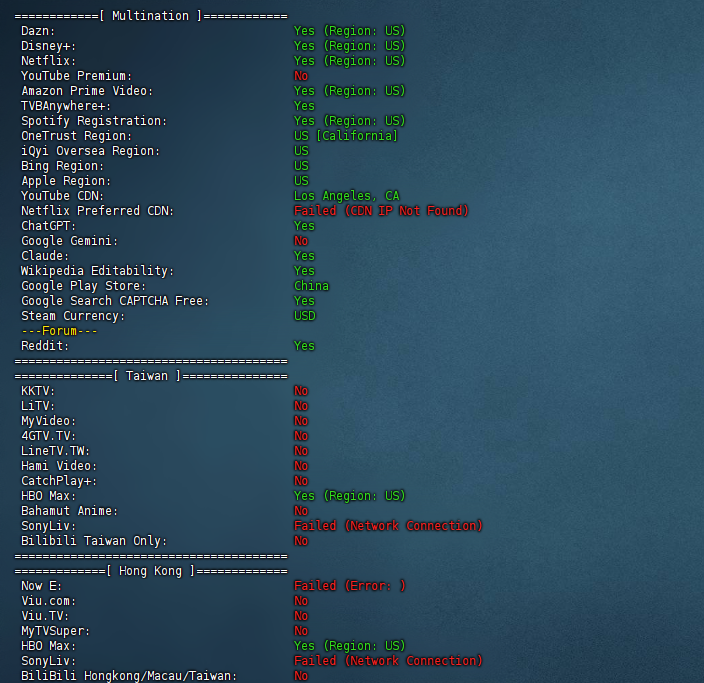Click the yellow Forum divider text
Screen dimensions: 704x683
pyautogui.click(x=59, y=331)
